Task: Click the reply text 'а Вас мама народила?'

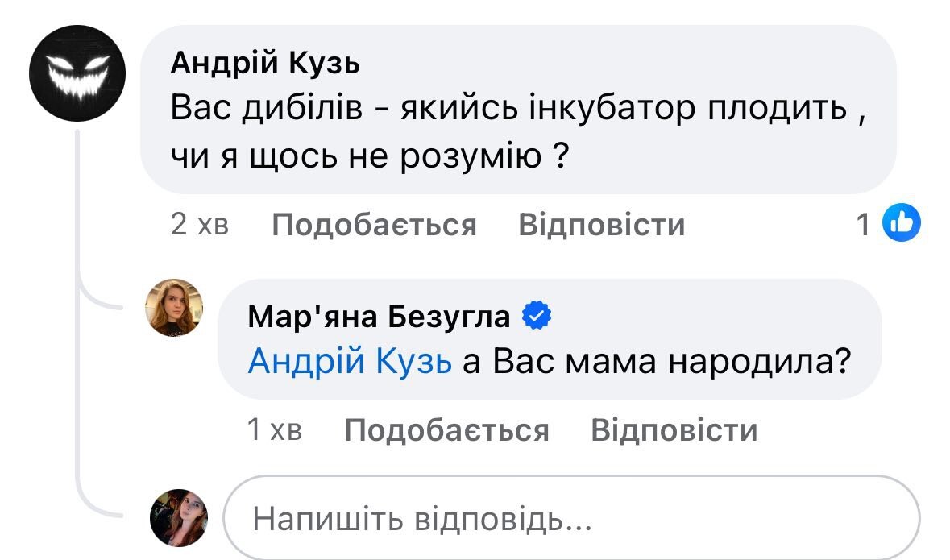Action: point(658,363)
